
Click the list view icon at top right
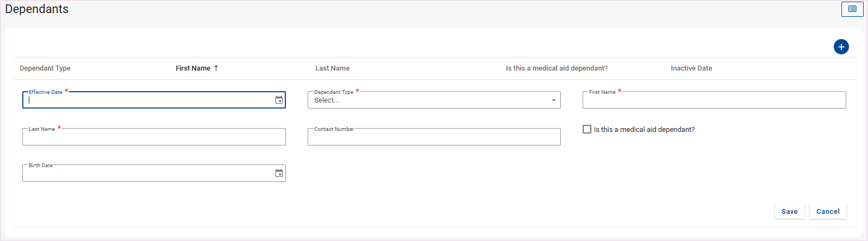pyautogui.click(x=852, y=9)
